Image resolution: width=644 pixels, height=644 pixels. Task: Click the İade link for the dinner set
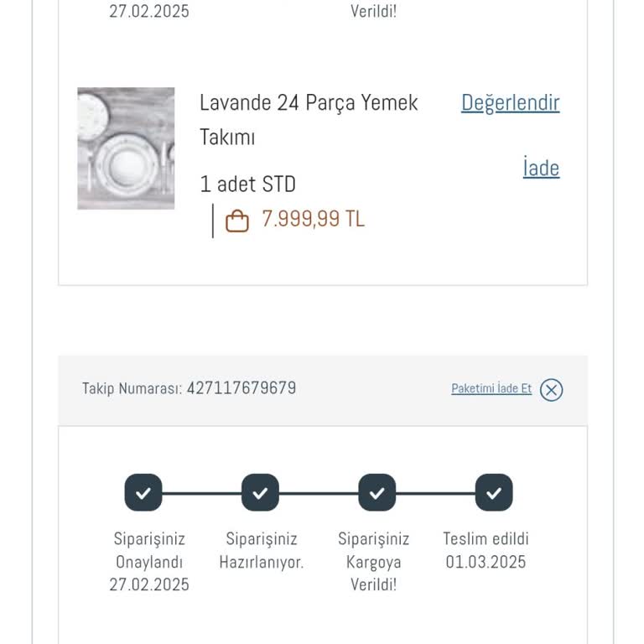click(x=541, y=169)
